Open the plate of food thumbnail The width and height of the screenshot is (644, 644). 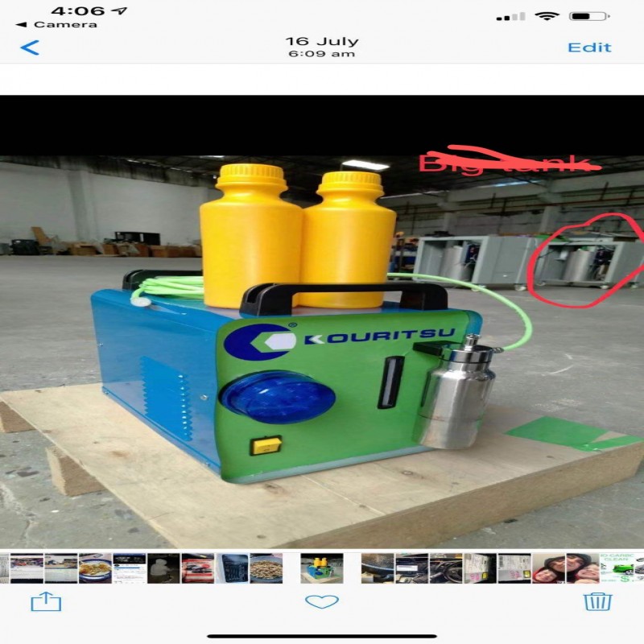[95, 568]
